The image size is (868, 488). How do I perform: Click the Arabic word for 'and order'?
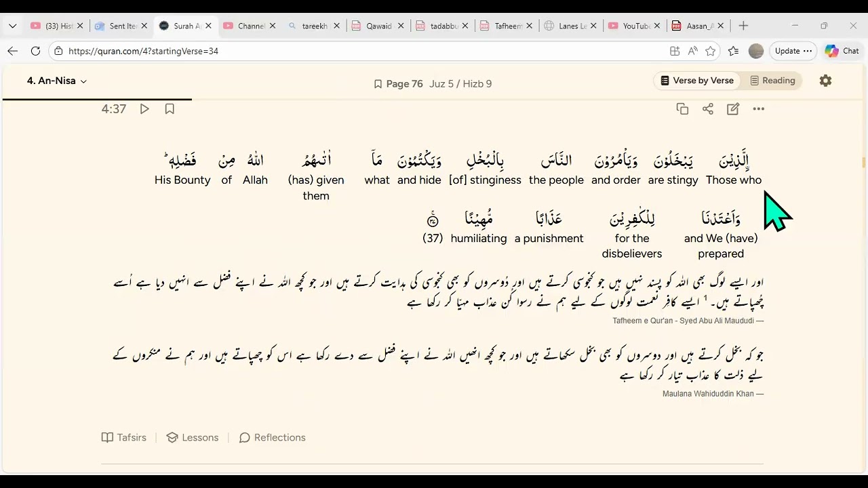(x=616, y=160)
